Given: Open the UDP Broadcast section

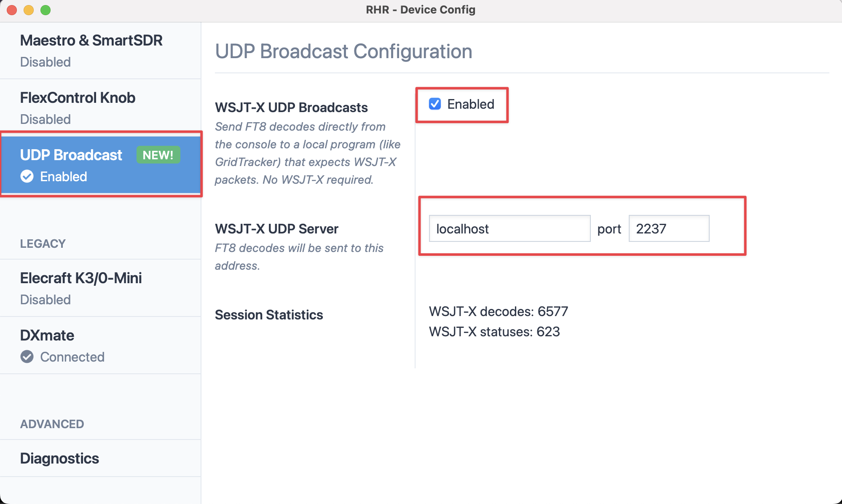Looking at the screenshot, I should point(71,155).
